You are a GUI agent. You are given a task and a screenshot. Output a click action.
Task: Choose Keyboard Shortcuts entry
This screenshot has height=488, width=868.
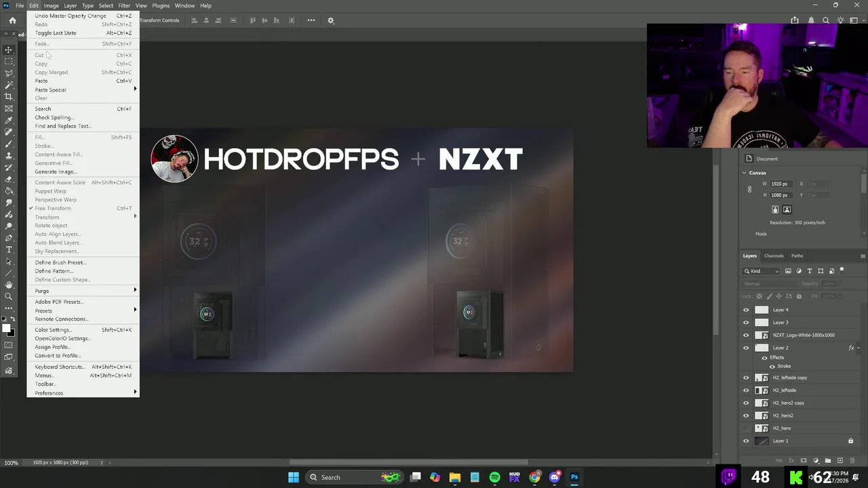tap(83, 367)
